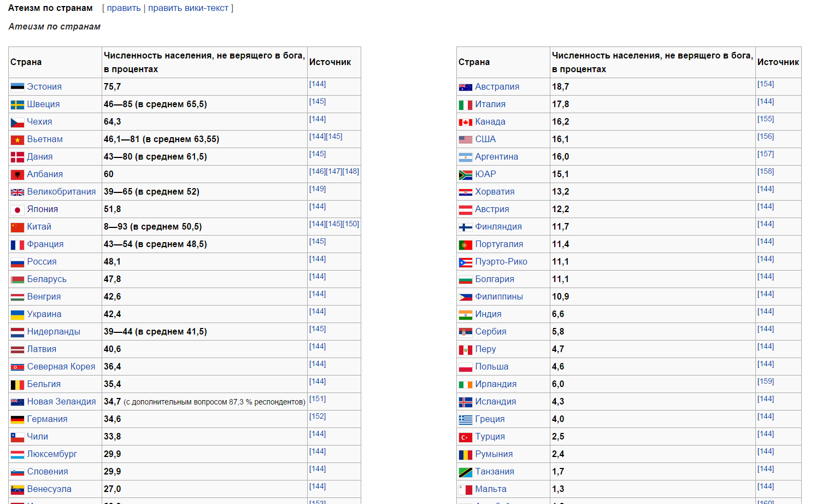Screen dimensions: 828x504
Task: Open the Северная Корея country link
Action: (x=61, y=367)
